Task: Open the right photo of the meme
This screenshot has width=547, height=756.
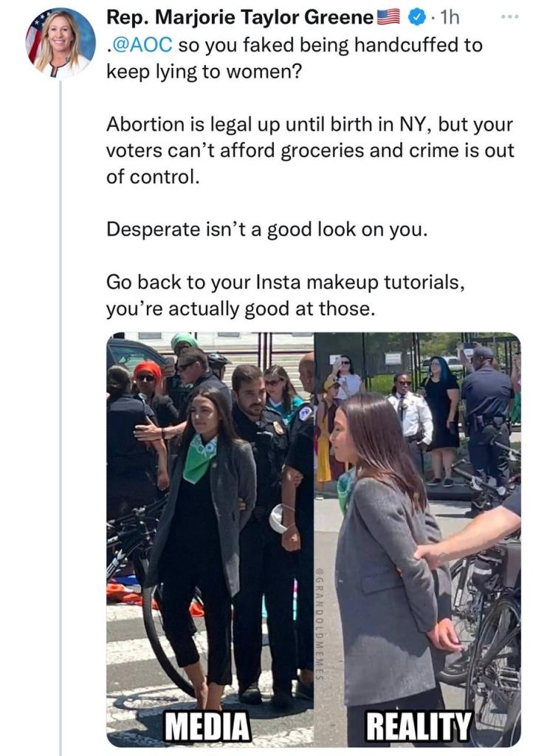Action: (x=417, y=517)
